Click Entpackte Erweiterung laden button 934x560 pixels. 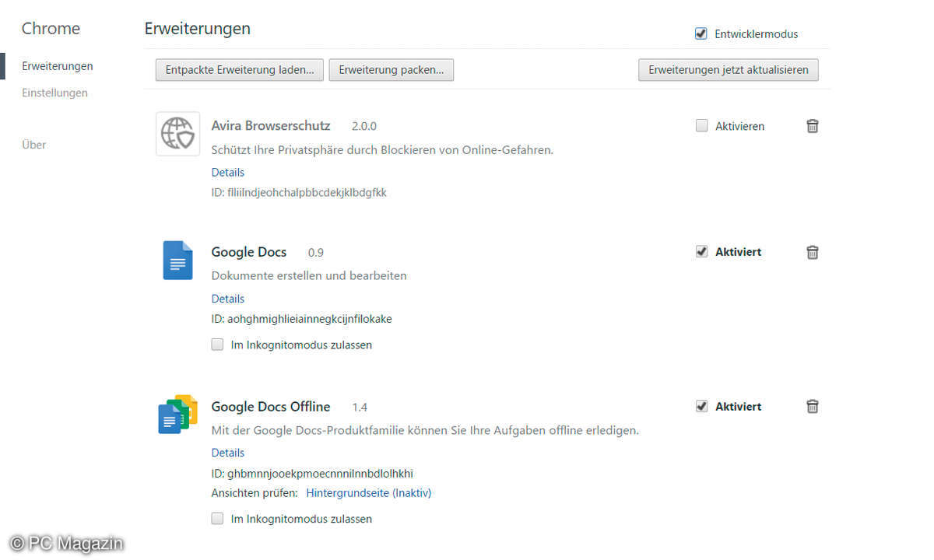[240, 69]
